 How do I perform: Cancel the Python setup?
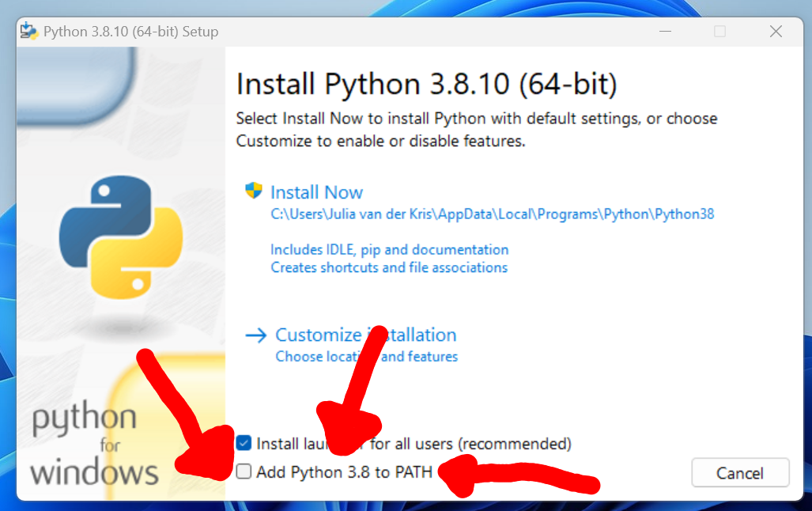pyautogui.click(x=740, y=473)
